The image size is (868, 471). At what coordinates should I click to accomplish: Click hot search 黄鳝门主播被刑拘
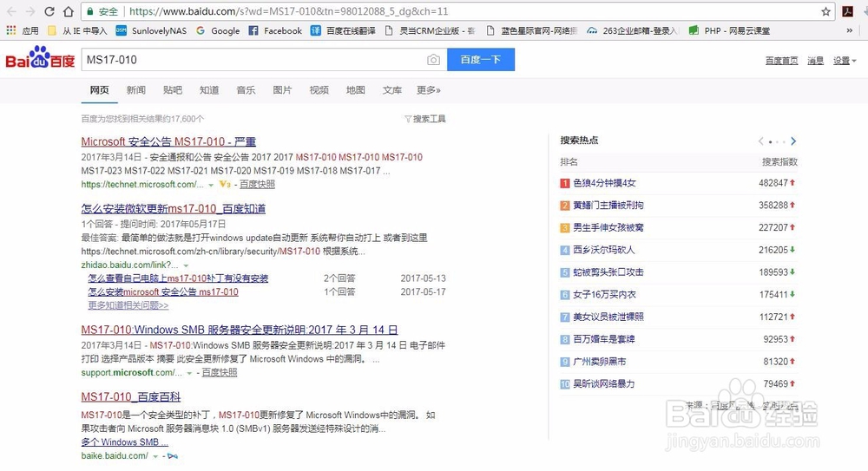[x=608, y=205]
